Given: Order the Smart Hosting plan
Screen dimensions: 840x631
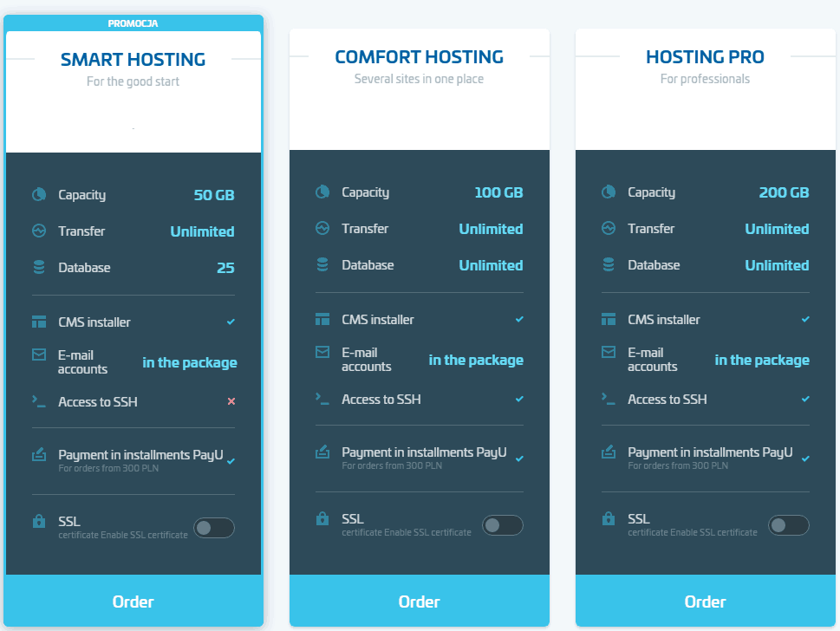Looking at the screenshot, I should pyautogui.click(x=133, y=601).
